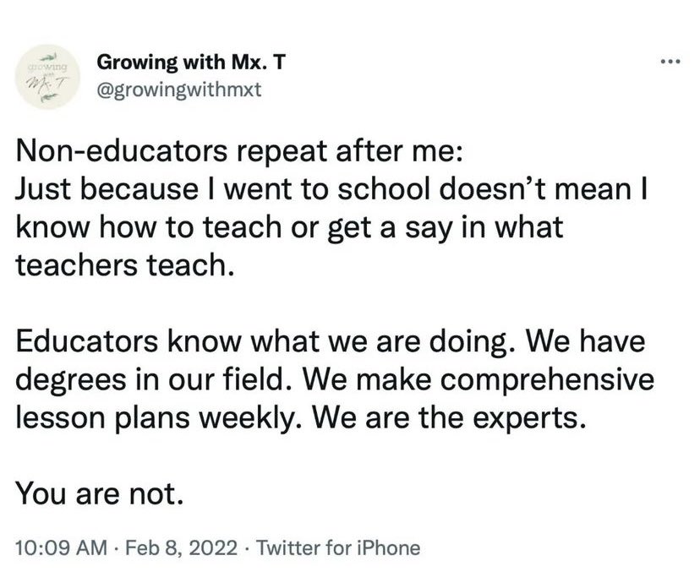Open the Growing with Mx. T display name

pos(190,62)
